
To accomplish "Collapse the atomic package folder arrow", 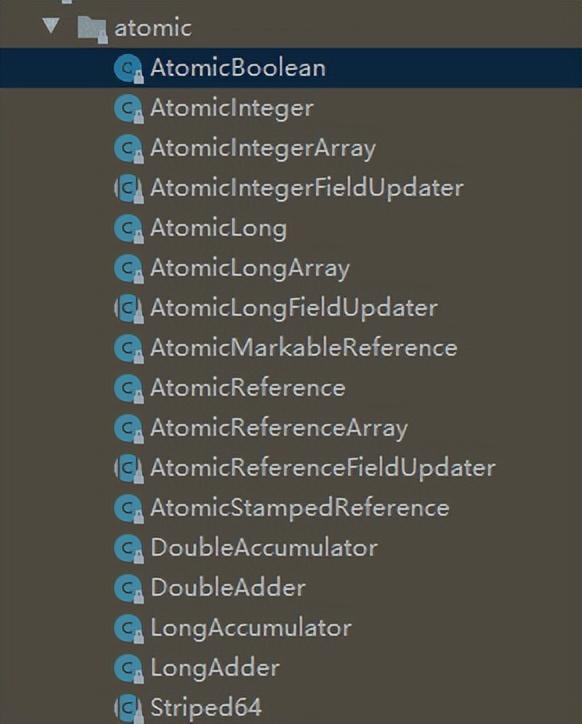I will pyautogui.click(x=51, y=25).
